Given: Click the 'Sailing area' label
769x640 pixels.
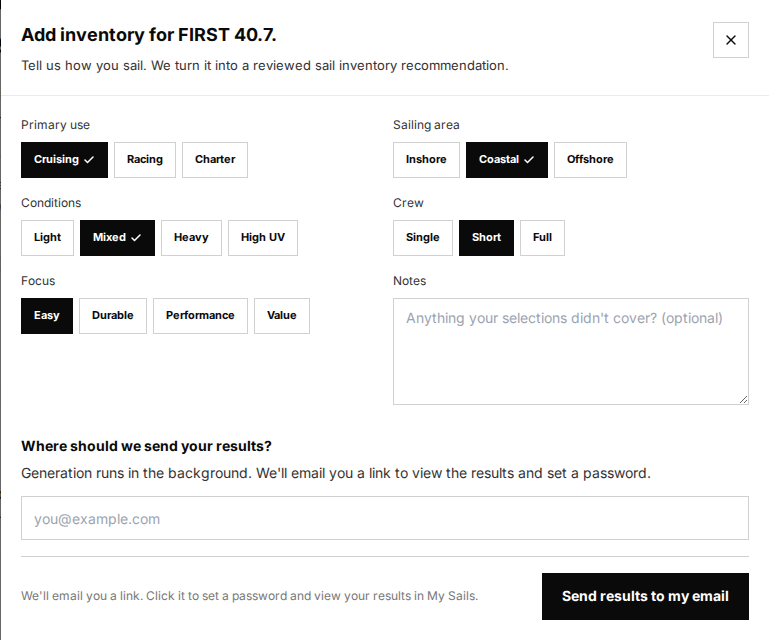Looking at the screenshot, I should pos(426,125).
